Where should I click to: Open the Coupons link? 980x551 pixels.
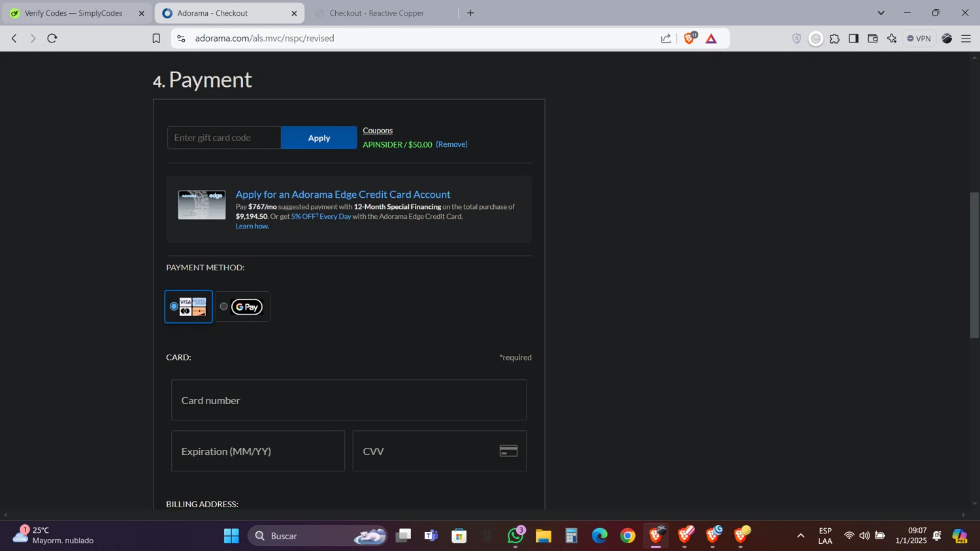pos(378,131)
